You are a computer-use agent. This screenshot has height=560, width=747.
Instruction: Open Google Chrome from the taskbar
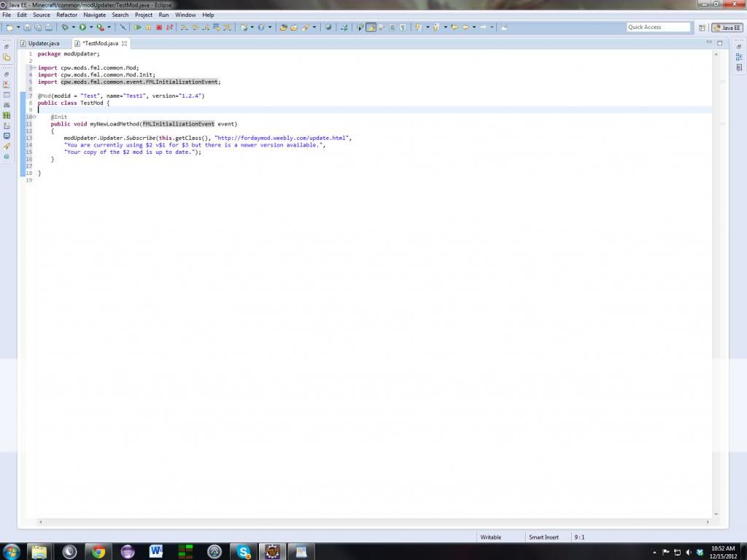click(x=98, y=552)
